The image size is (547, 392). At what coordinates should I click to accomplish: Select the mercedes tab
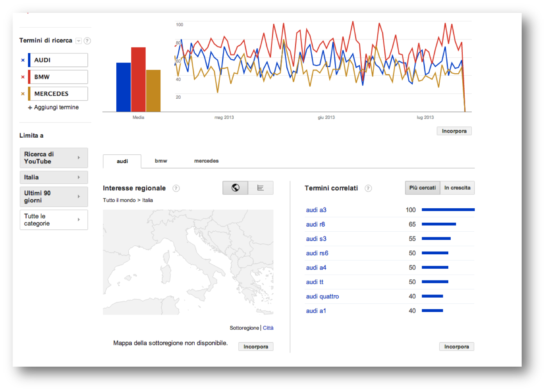[206, 161]
